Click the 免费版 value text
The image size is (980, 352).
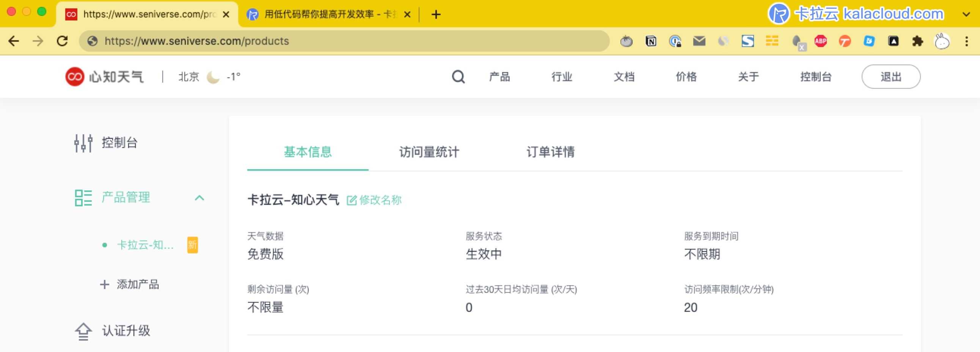(265, 254)
